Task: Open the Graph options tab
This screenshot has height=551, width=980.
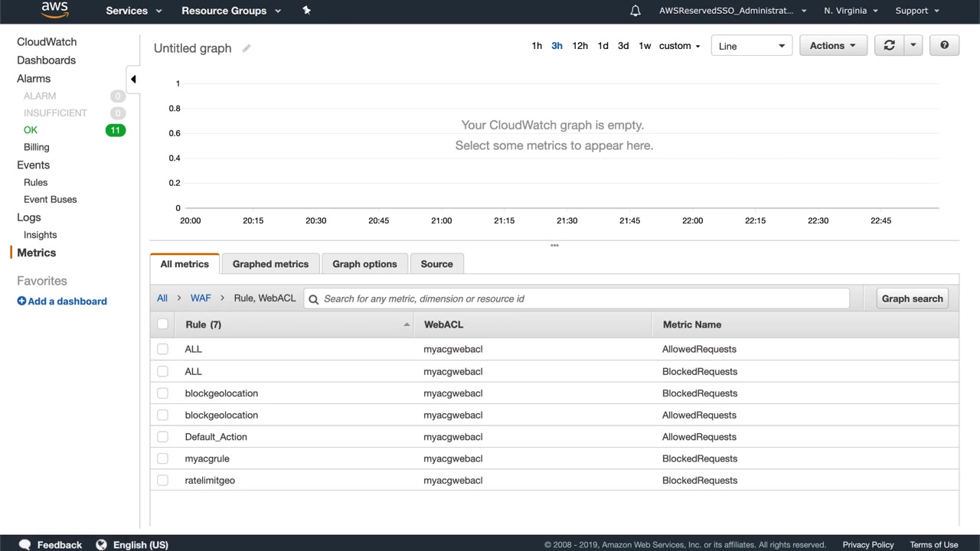Action: point(364,264)
